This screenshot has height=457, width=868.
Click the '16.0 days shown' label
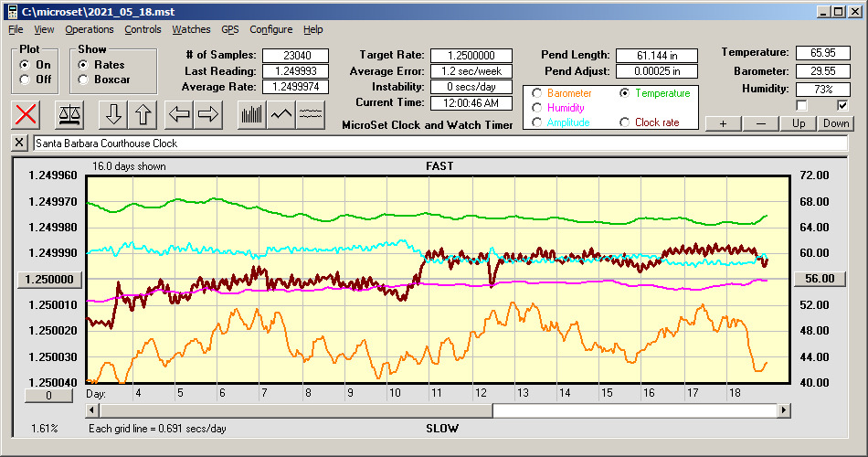pyautogui.click(x=129, y=166)
